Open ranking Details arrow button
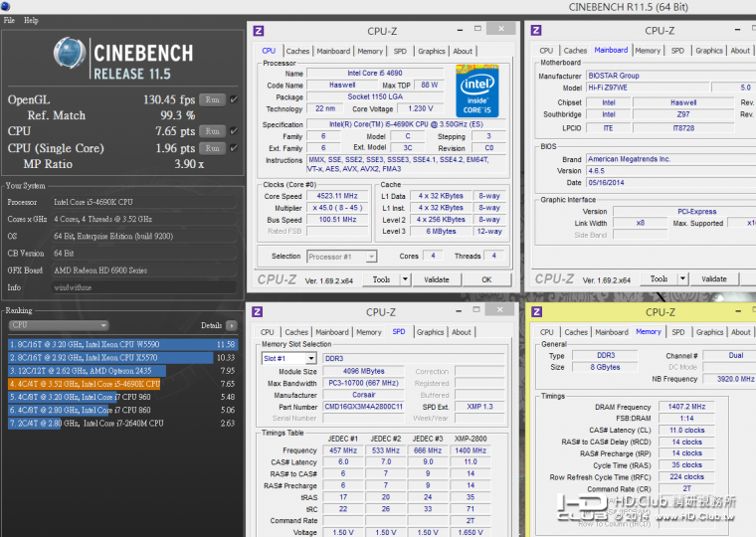 [x=231, y=325]
